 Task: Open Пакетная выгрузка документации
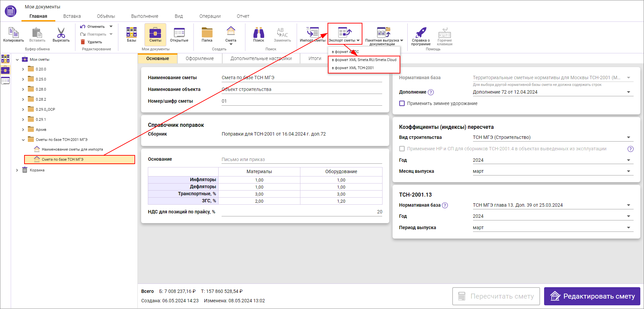coord(384,36)
